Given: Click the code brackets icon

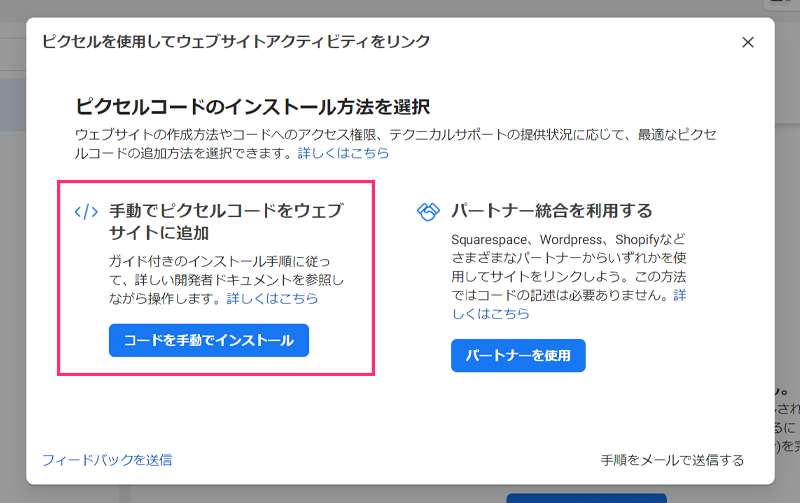Looking at the screenshot, I should click(87, 212).
